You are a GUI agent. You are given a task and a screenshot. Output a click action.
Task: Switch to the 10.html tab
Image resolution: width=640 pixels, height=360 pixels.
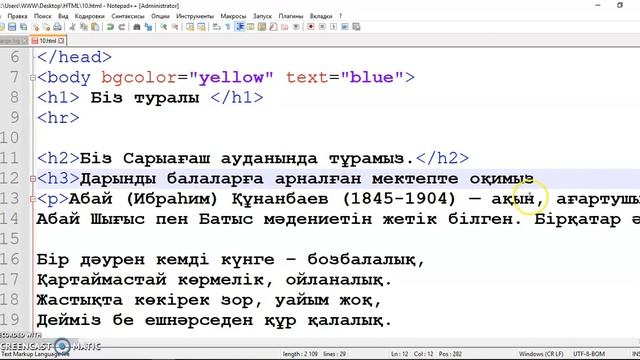click(48, 41)
